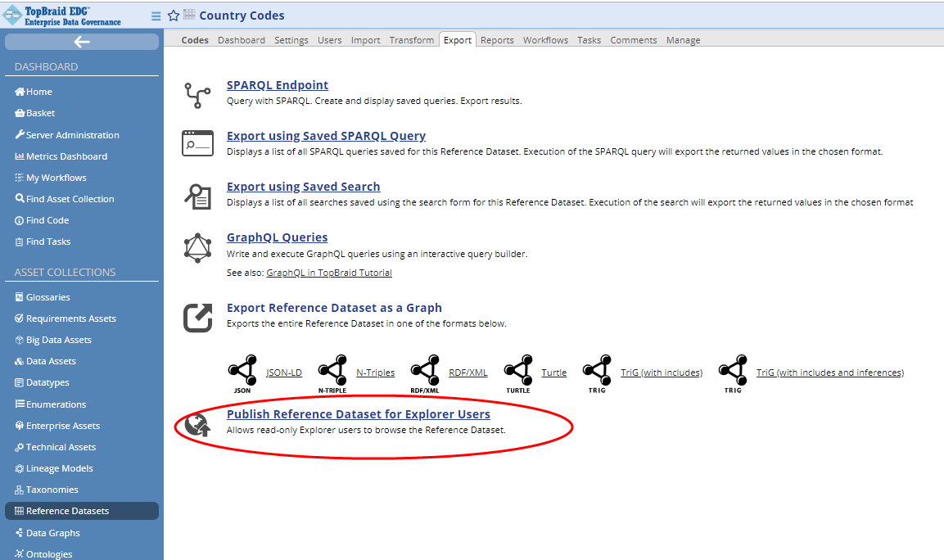Switch to the Codes tab
Image resolution: width=944 pixels, height=560 pixels.
pyautogui.click(x=194, y=39)
